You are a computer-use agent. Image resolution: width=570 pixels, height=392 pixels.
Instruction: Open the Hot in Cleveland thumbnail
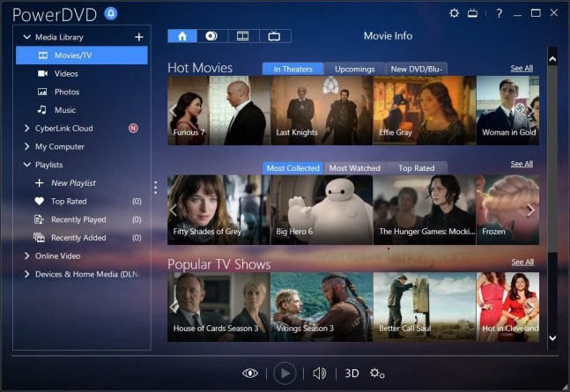click(507, 307)
